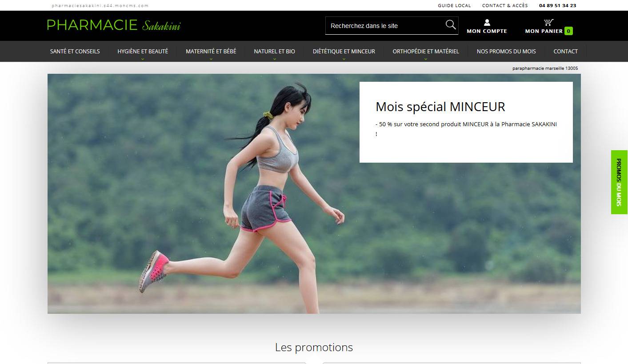Expand the Orthopédie et Matériel menu

point(425,52)
